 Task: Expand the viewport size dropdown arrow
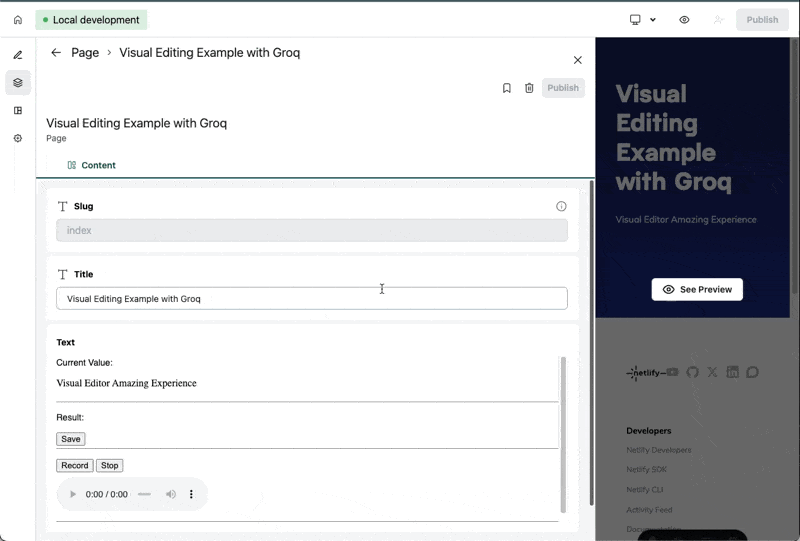click(653, 20)
